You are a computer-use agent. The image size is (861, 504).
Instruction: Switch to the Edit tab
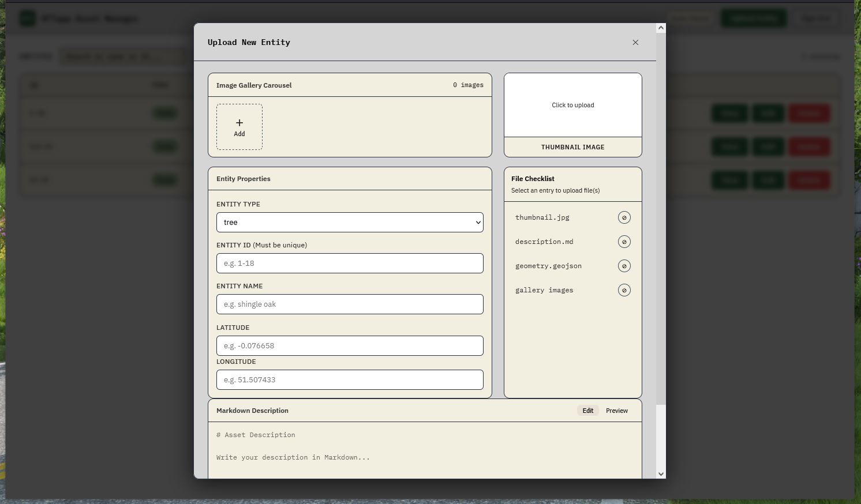pos(587,411)
